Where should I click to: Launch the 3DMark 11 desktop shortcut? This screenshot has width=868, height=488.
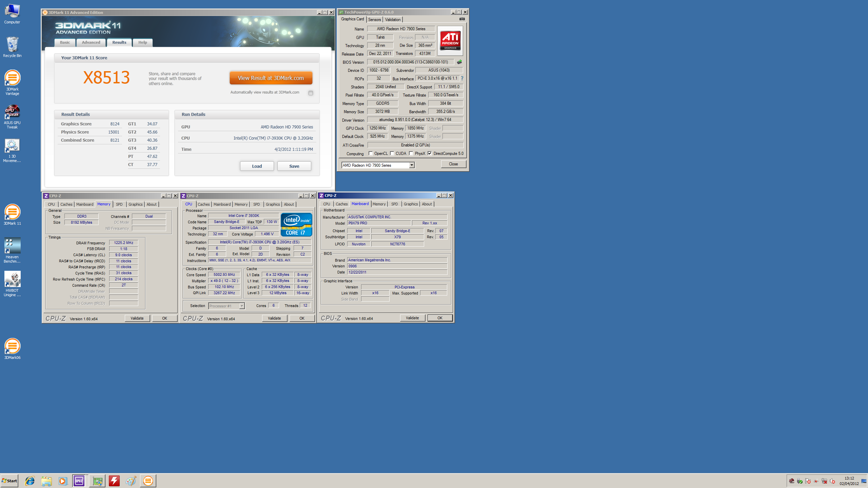tap(12, 215)
